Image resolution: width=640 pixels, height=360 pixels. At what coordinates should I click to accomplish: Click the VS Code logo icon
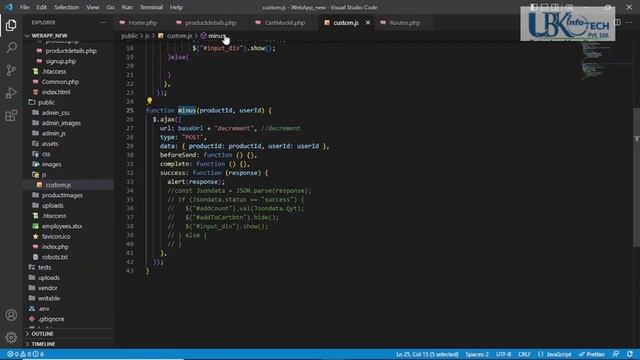tap(9, 7)
